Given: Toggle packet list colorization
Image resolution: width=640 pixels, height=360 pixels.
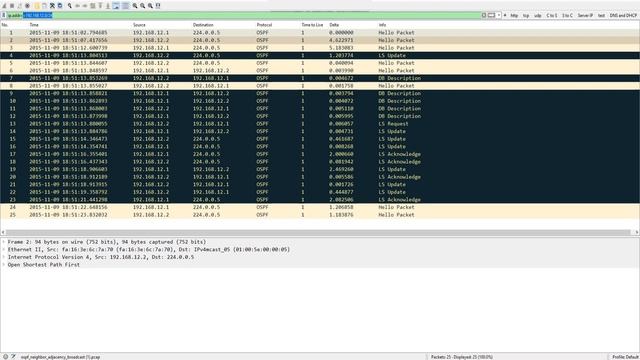Looking at the screenshot, I should coord(125,6).
